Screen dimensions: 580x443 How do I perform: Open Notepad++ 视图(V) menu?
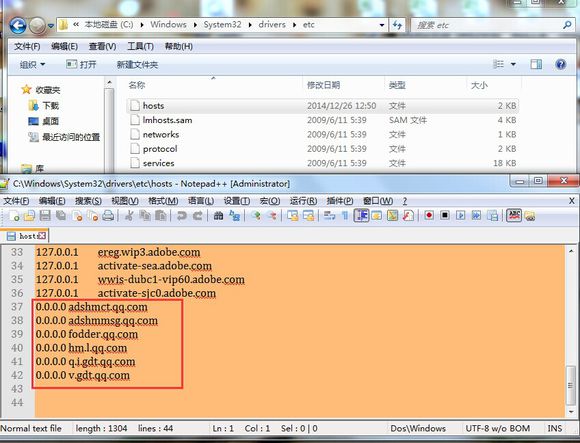(125, 201)
